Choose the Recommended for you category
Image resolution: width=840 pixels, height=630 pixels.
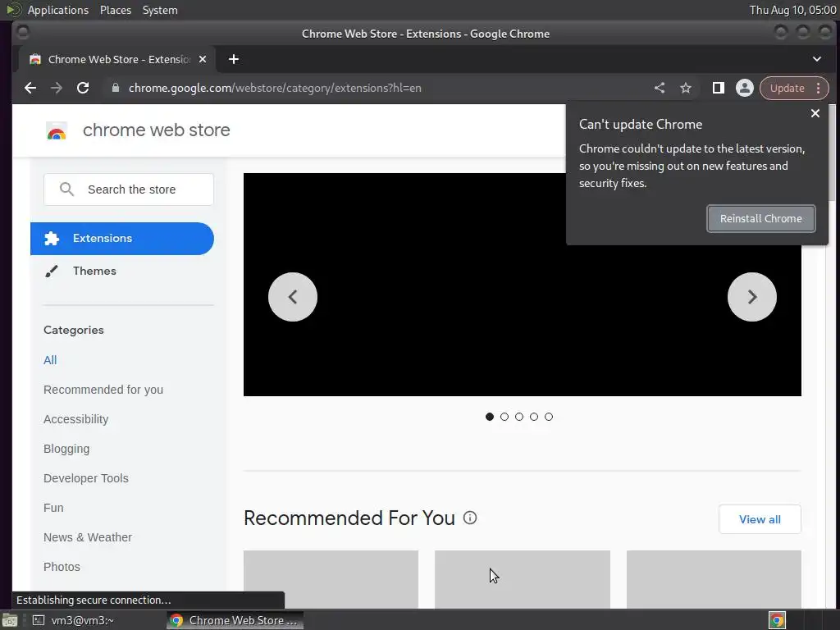click(x=103, y=390)
